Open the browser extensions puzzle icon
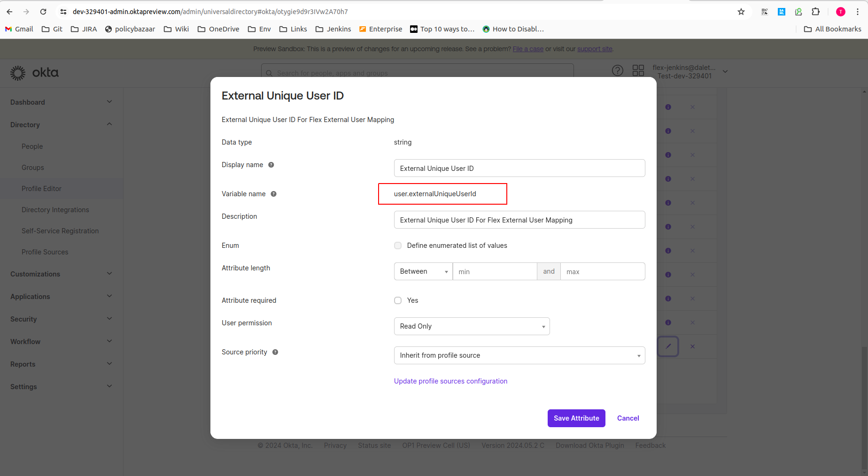This screenshot has width=868, height=476. (816, 12)
